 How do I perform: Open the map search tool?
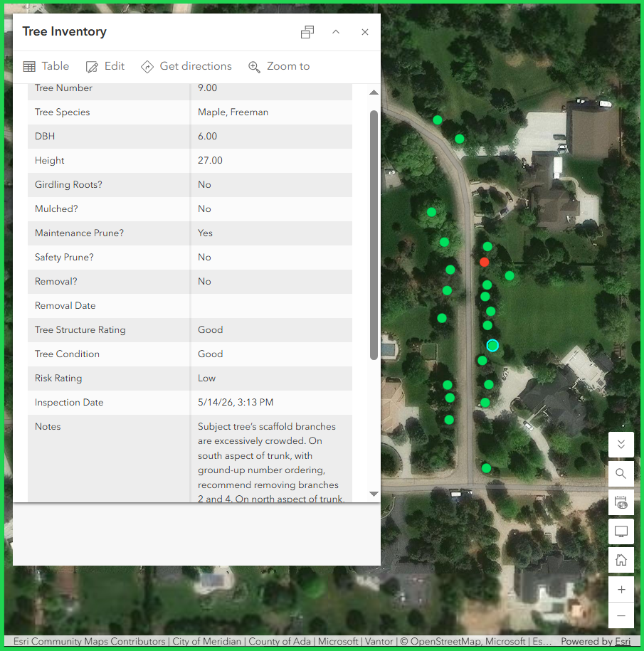[x=621, y=473]
